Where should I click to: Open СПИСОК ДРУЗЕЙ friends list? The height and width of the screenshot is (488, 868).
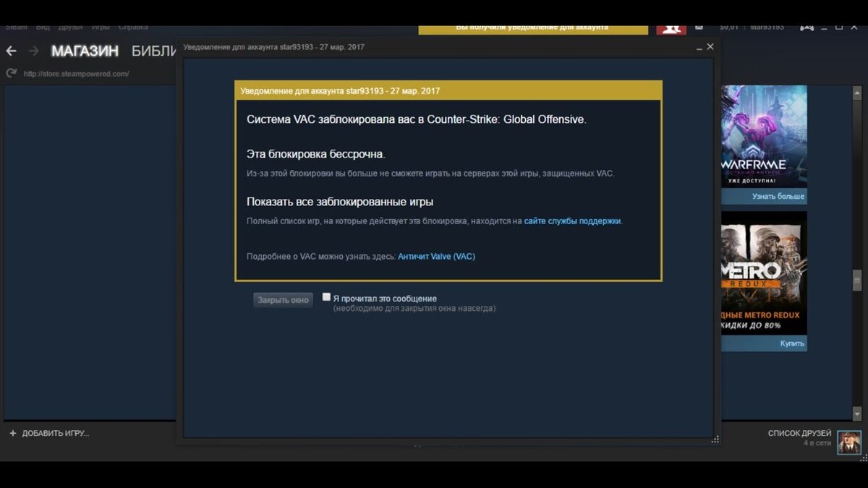[x=799, y=433]
